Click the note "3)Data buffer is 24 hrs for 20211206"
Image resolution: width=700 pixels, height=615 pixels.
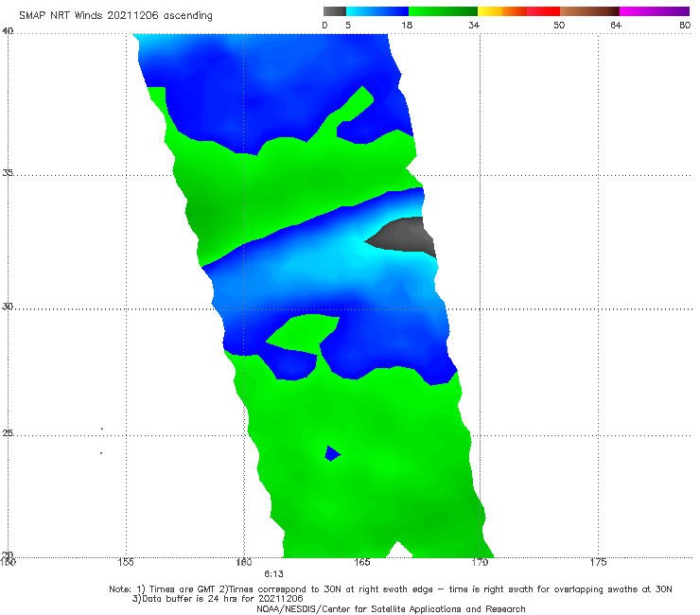(218, 599)
